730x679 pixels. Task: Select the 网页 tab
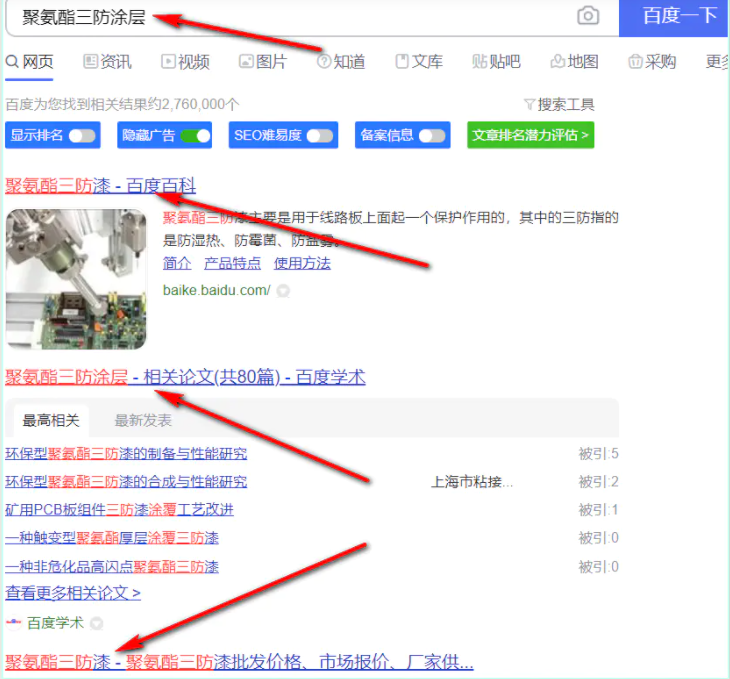pyautogui.click(x=30, y=61)
